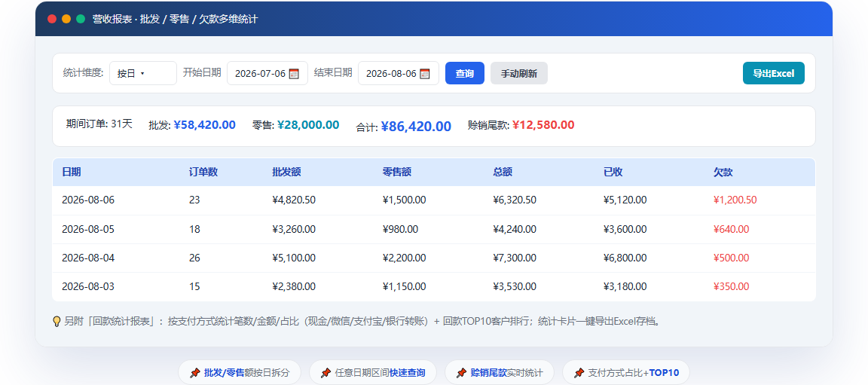Click the 零售额 column header

(x=396, y=172)
